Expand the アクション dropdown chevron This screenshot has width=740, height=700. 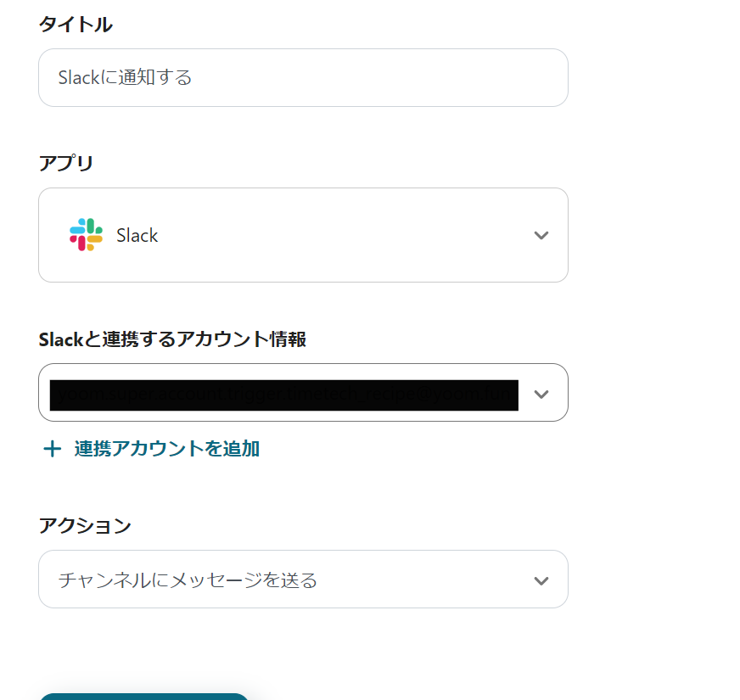click(541, 580)
